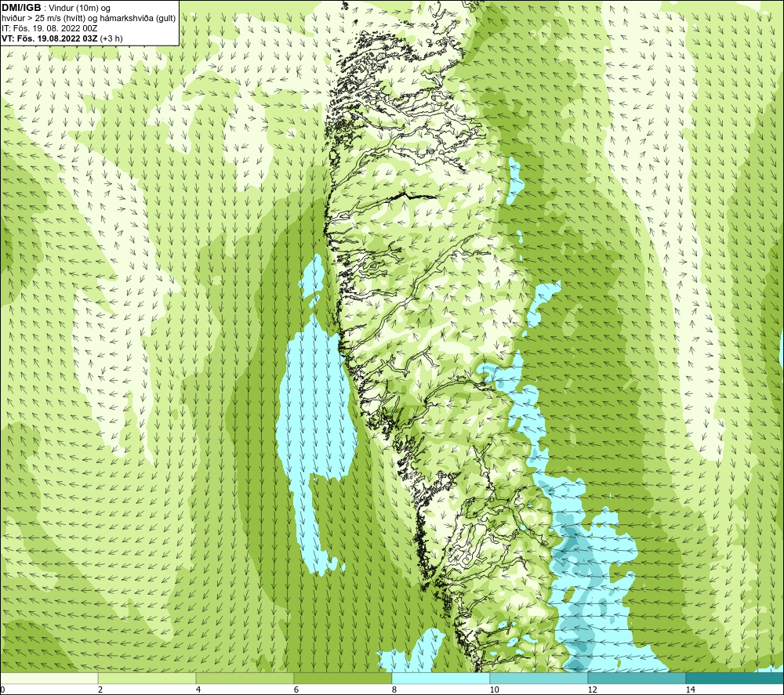The height and width of the screenshot is (695, 784).
Task: Click the light green 2–4 m/s scale segment
Action: pyautogui.click(x=147, y=678)
